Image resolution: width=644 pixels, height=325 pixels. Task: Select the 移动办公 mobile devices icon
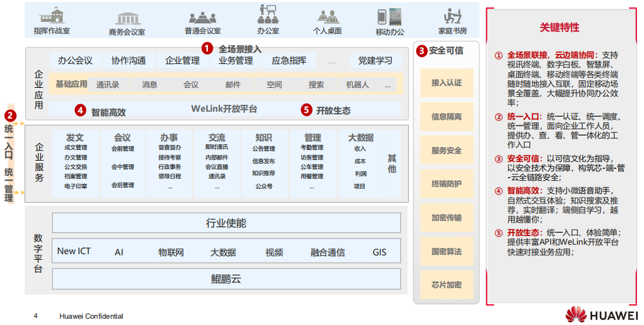click(x=389, y=16)
